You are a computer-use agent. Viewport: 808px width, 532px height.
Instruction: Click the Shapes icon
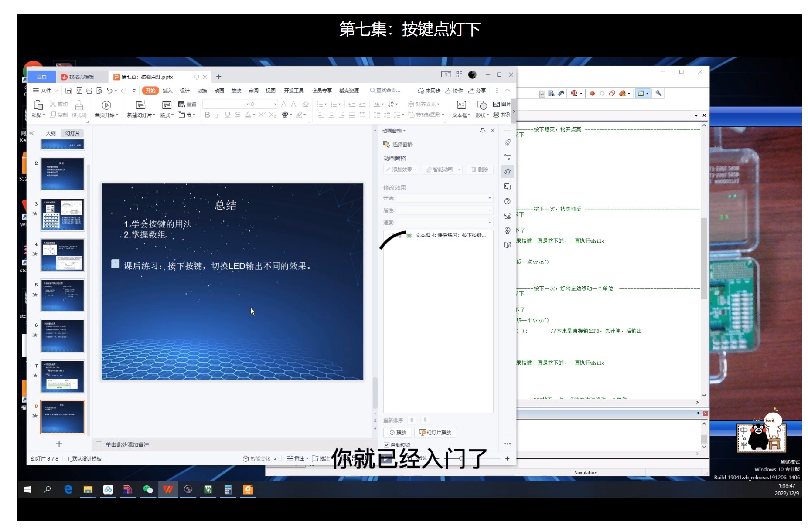[482, 105]
